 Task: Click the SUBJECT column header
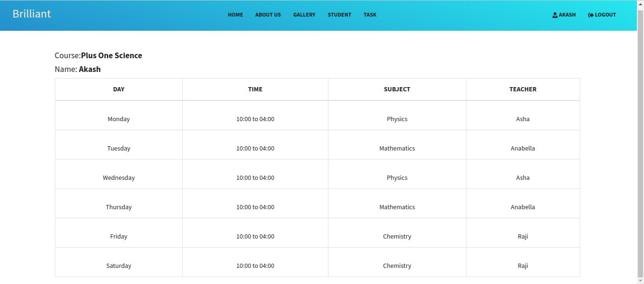point(397,89)
